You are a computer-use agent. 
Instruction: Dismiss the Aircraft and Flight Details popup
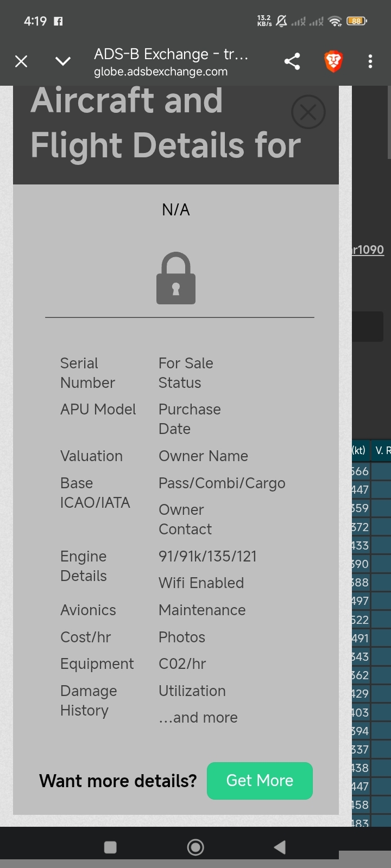[x=308, y=112]
